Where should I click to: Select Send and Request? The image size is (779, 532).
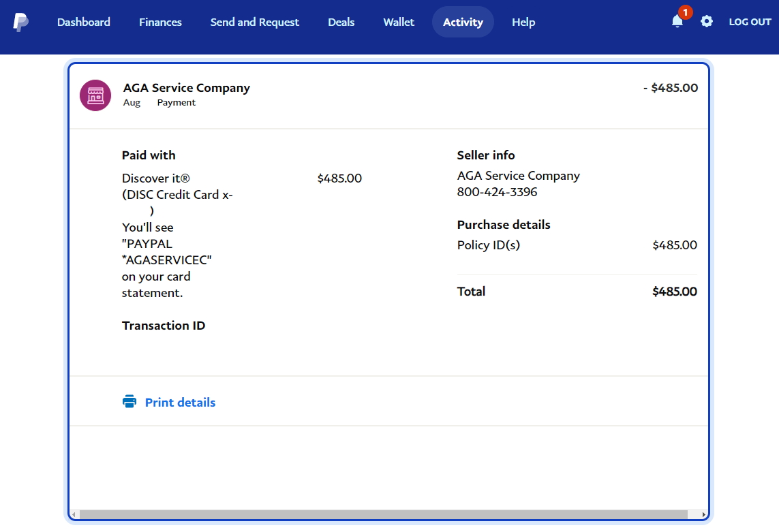pyautogui.click(x=254, y=22)
